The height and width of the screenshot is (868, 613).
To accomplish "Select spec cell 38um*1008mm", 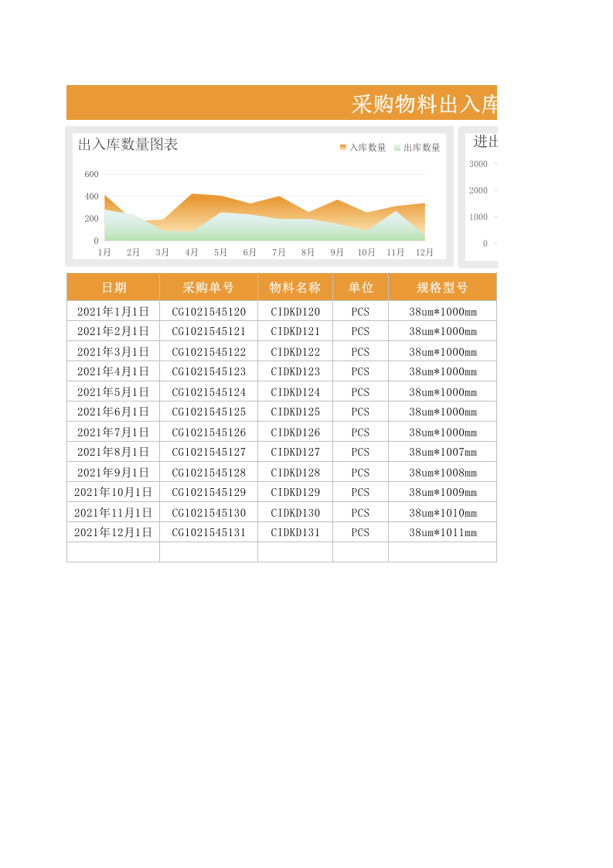I will click(x=443, y=472).
